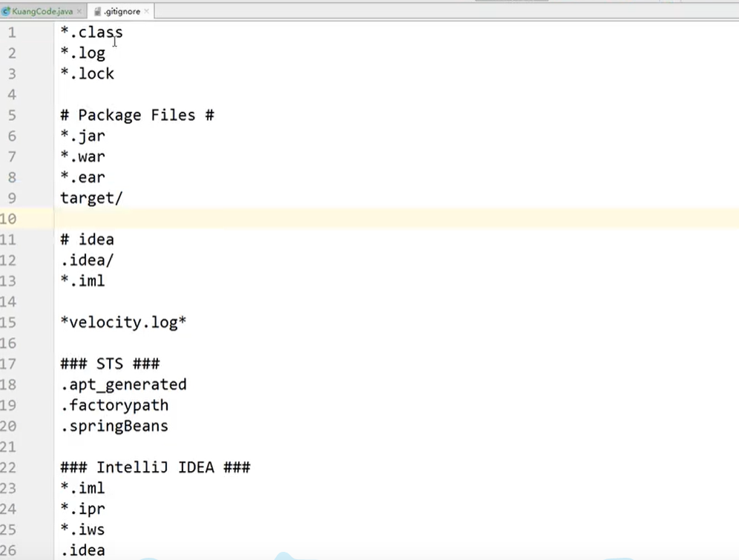This screenshot has height=560, width=739.
Task: Click the *.lock line
Action: (x=88, y=73)
